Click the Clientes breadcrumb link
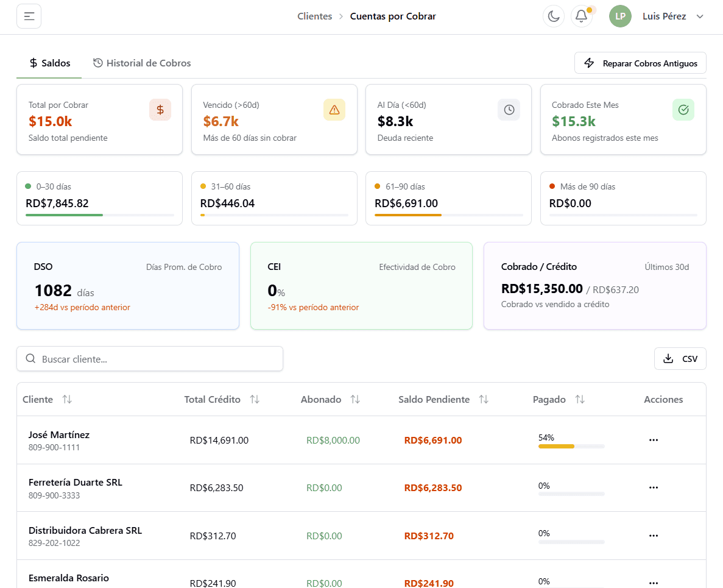Viewport: 723px width, 588px height. coord(314,16)
